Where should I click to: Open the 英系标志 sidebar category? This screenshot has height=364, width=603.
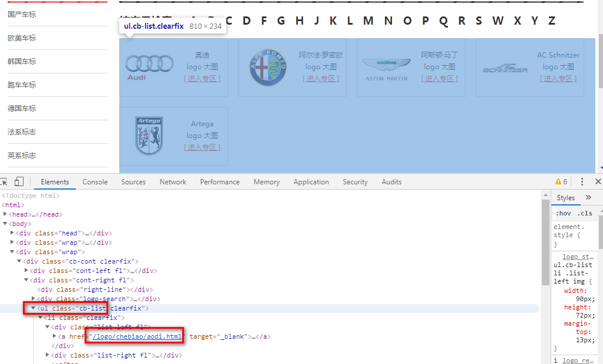point(22,156)
